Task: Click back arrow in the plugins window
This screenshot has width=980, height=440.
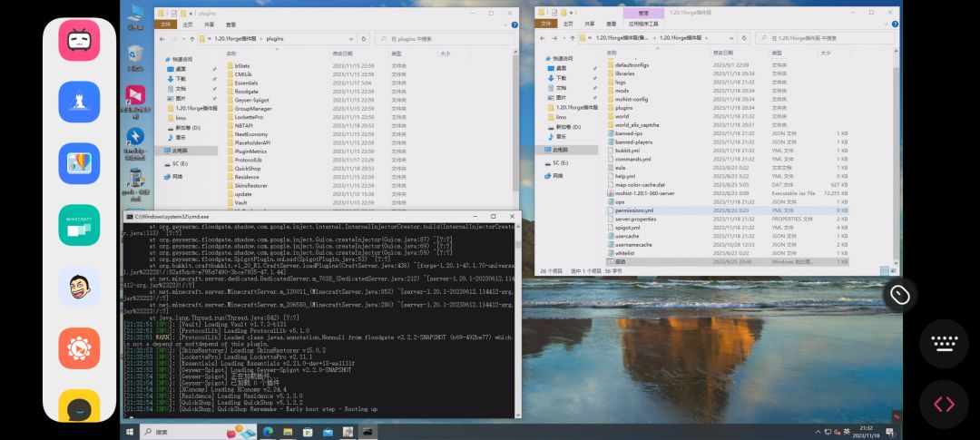Action: point(160,39)
